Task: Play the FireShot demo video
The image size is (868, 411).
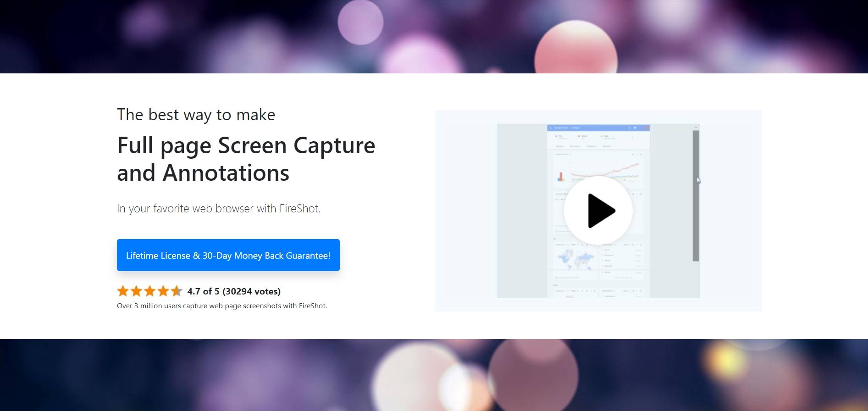Action: point(598,211)
